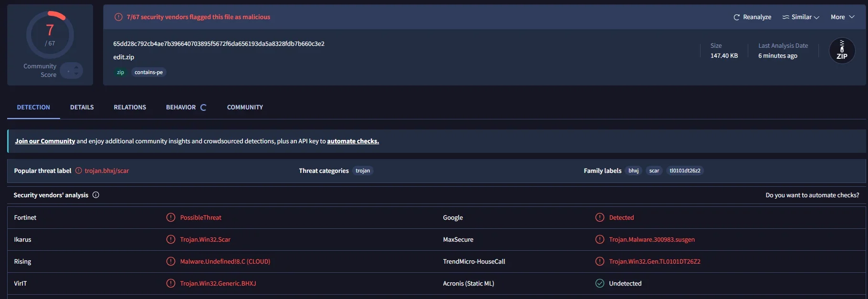Screen dimensions: 868x299
Task: Click the alert icon in the TrendMicro-HouseCall row
Action: pyautogui.click(x=600, y=261)
